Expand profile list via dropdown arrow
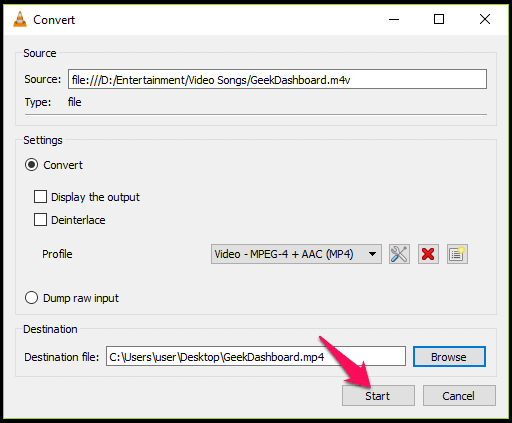512x423 pixels. click(x=372, y=254)
